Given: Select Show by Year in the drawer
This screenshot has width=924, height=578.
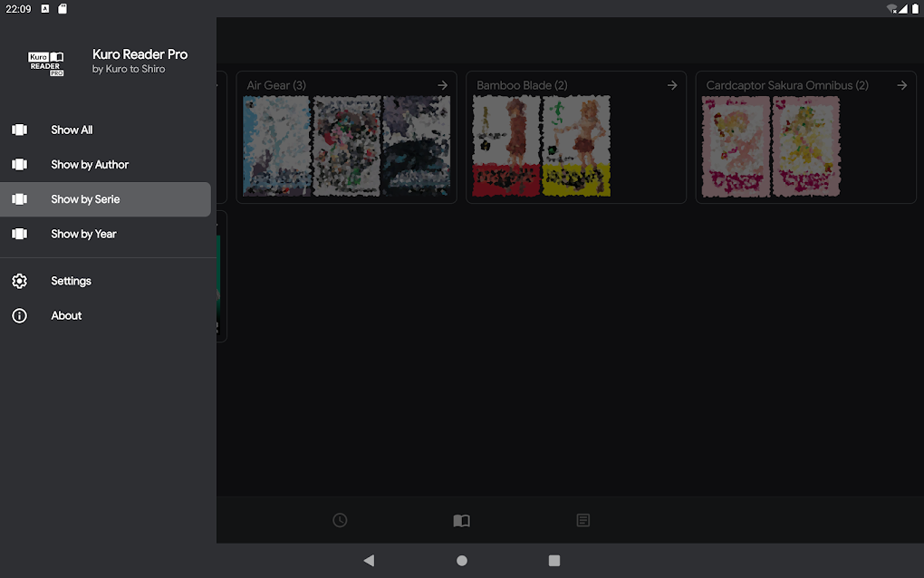Looking at the screenshot, I should (x=83, y=234).
